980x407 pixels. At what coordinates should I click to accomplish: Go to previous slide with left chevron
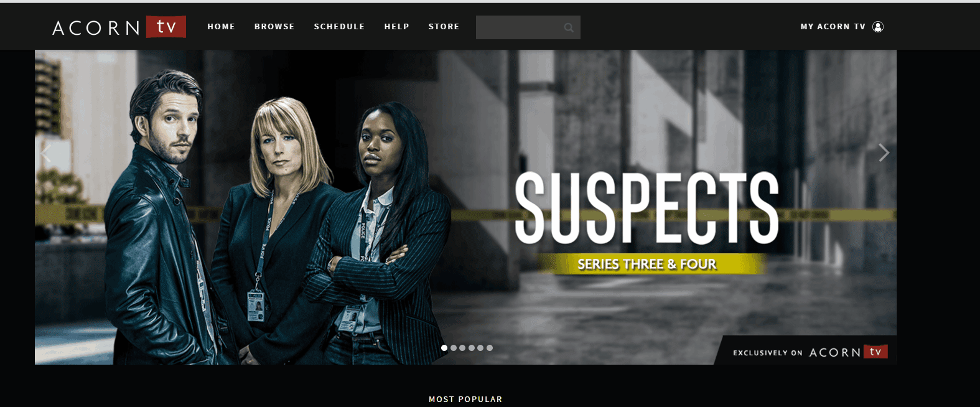45,152
